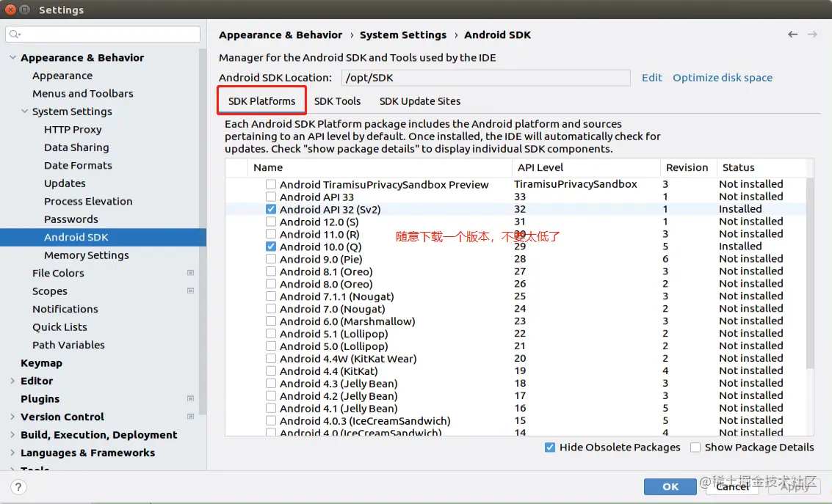Select Date Formats in the settings tree

78,165
